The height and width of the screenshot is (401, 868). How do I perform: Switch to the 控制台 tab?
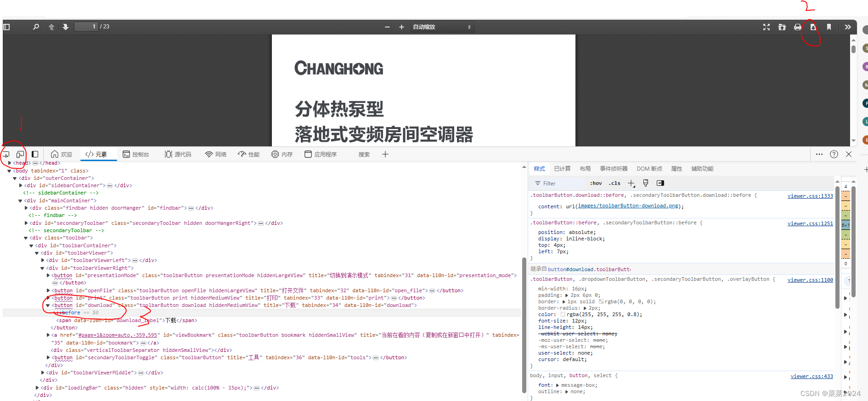[136, 155]
